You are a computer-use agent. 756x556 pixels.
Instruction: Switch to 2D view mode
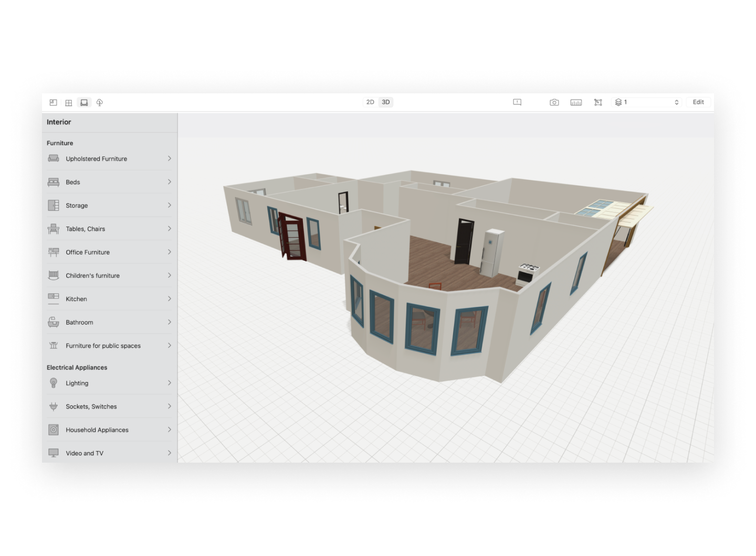pyautogui.click(x=370, y=102)
